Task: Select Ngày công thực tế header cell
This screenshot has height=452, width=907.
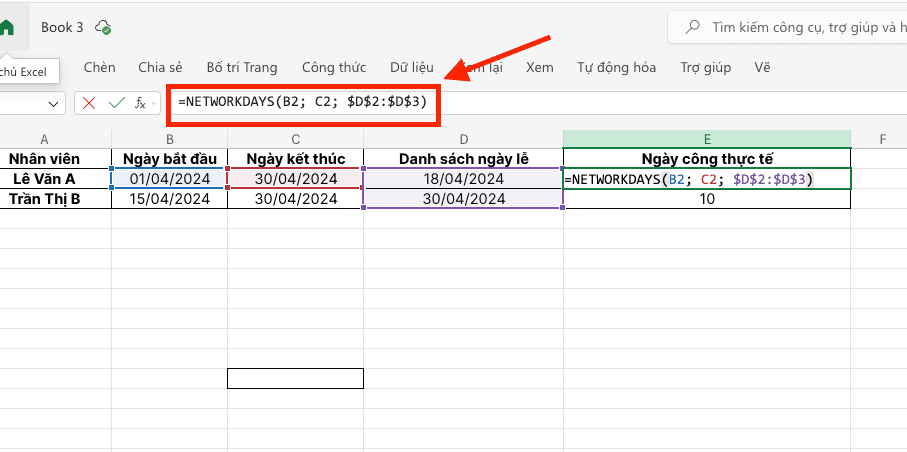Action: pyautogui.click(x=707, y=159)
